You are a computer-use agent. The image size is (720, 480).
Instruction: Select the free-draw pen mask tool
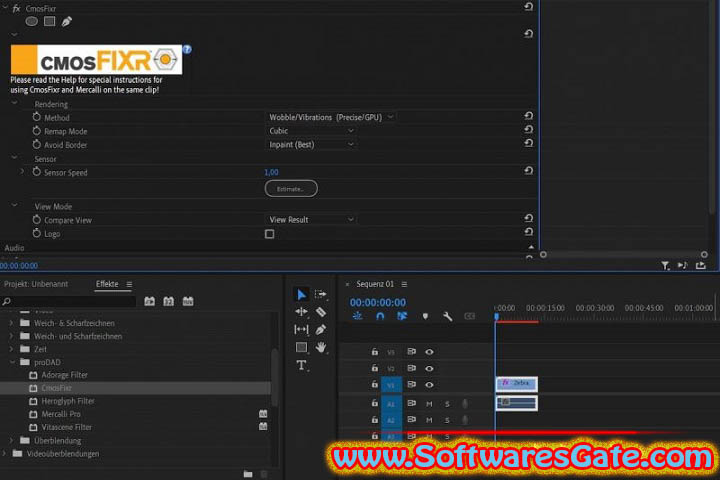pyautogui.click(x=67, y=21)
